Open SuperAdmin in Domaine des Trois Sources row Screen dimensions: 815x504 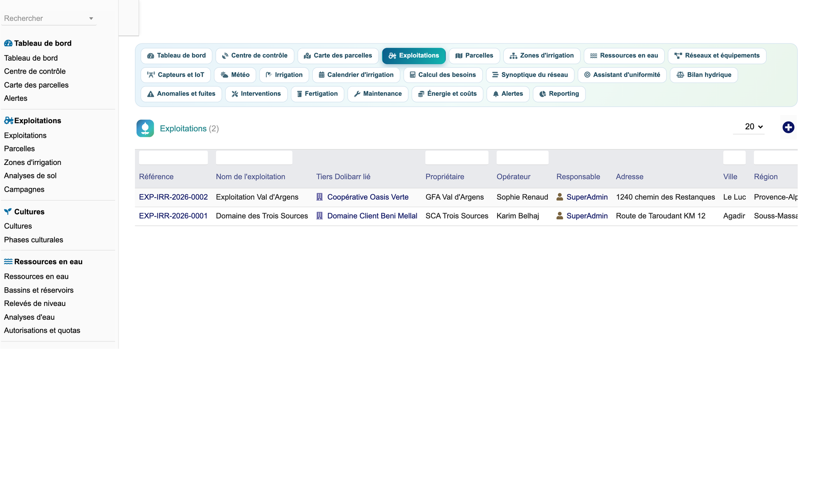pos(587,216)
